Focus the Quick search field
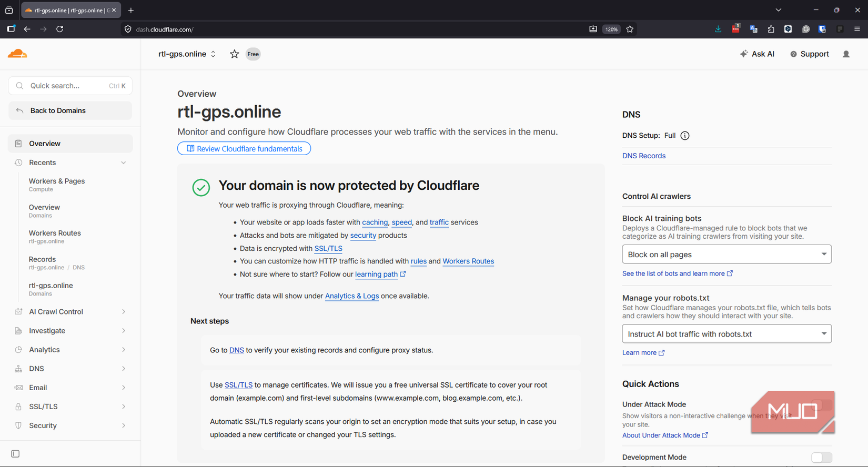The image size is (868, 467). click(x=70, y=86)
